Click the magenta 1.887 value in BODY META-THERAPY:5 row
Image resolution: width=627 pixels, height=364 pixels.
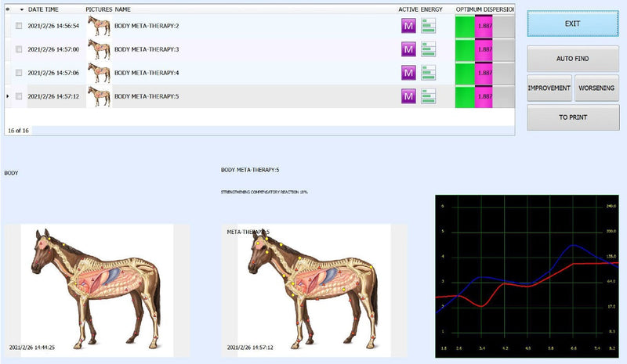coord(484,96)
